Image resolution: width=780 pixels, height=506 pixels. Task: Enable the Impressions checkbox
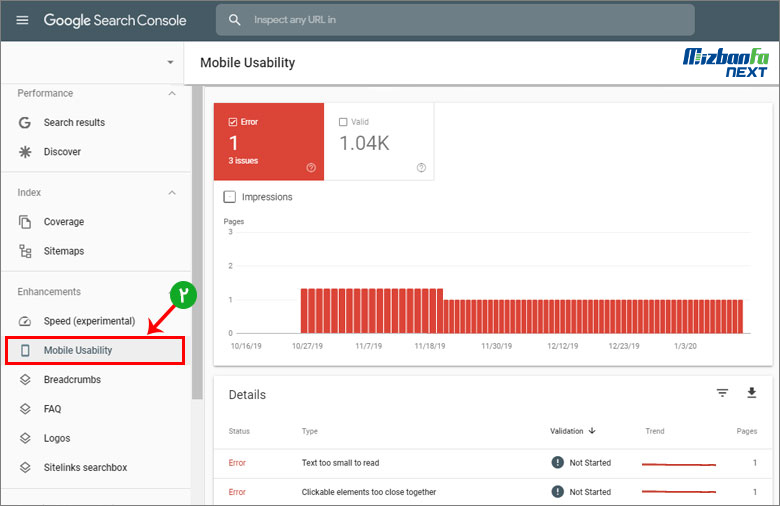coord(229,197)
